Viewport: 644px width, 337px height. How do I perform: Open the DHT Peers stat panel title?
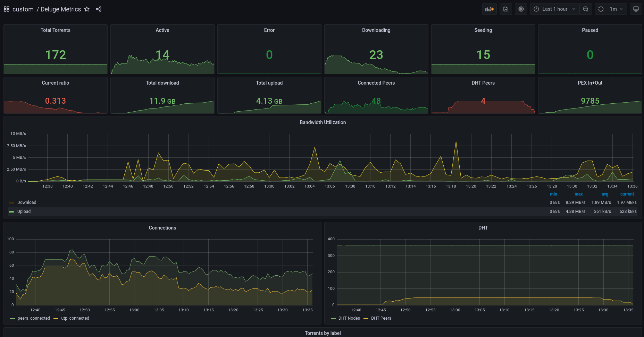coord(483,83)
